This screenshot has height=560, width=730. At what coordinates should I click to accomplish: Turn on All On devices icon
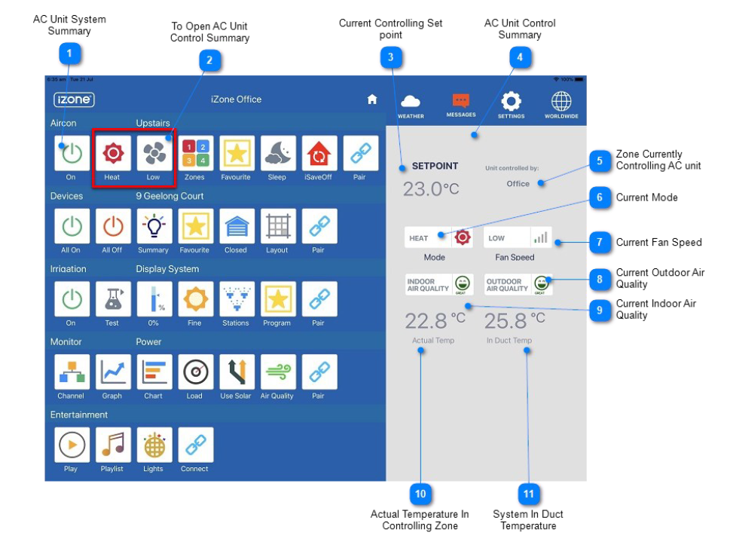coord(72,226)
